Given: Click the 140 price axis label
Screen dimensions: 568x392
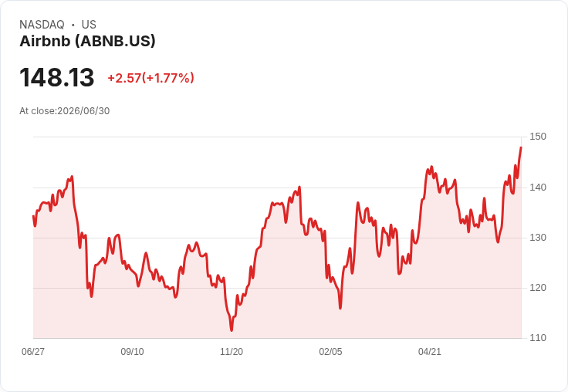Looking at the screenshot, I should click(x=538, y=188).
